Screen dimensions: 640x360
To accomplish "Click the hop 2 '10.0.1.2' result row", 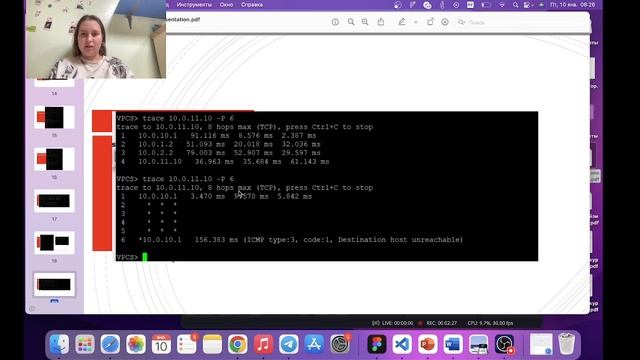I will [220, 144].
